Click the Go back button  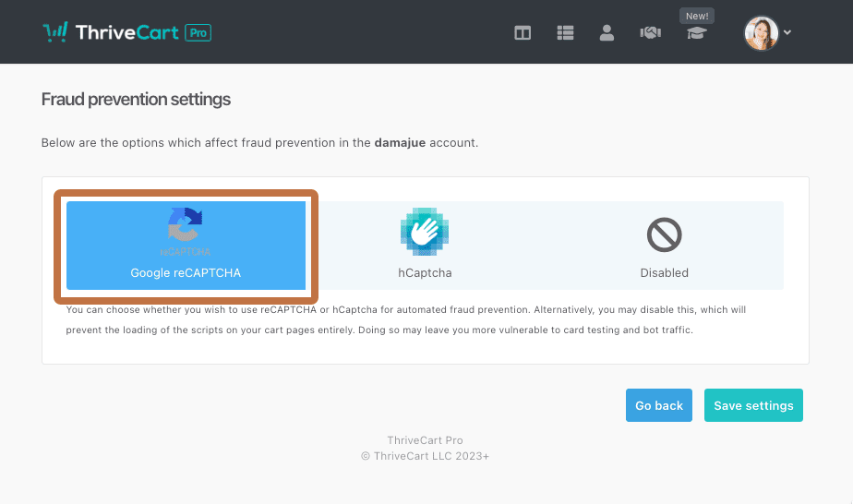(659, 405)
